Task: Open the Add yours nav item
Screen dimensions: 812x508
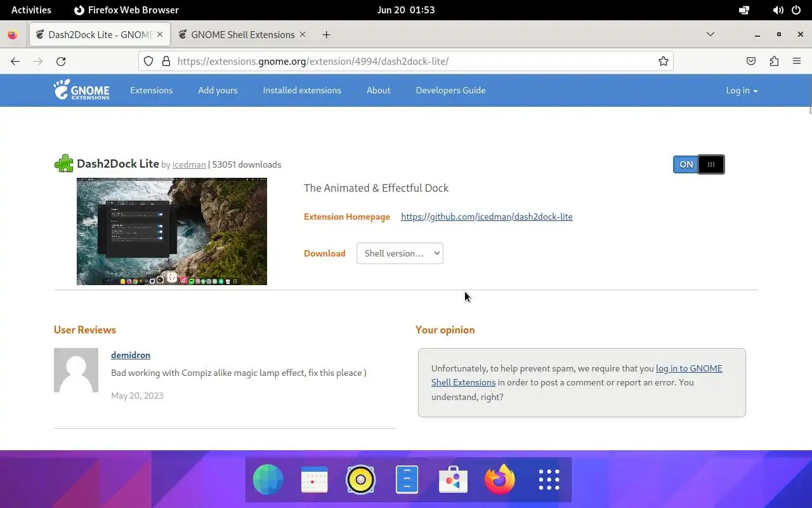Action: pyautogui.click(x=218, y=90)
